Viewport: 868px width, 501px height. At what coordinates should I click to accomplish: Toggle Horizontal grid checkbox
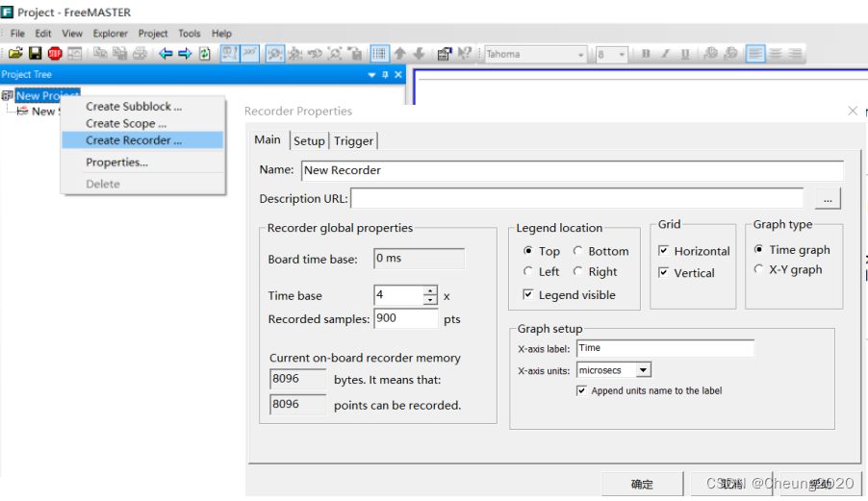pyautogui.click(x=664, y=251)
